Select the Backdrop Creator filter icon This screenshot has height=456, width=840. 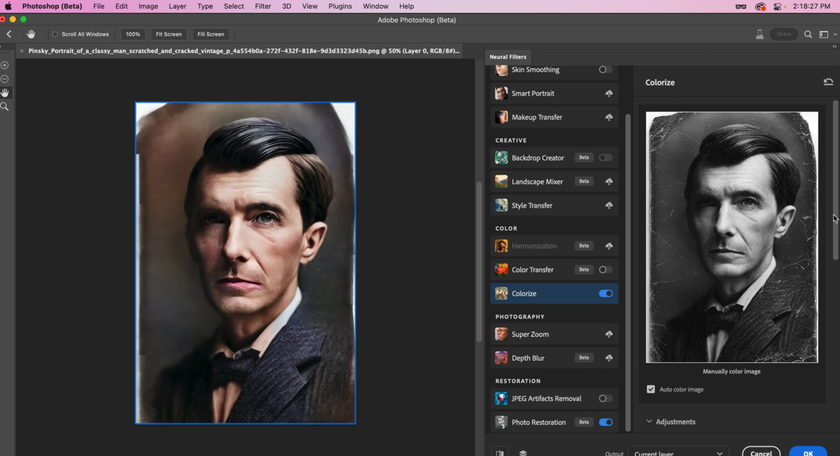501,158
